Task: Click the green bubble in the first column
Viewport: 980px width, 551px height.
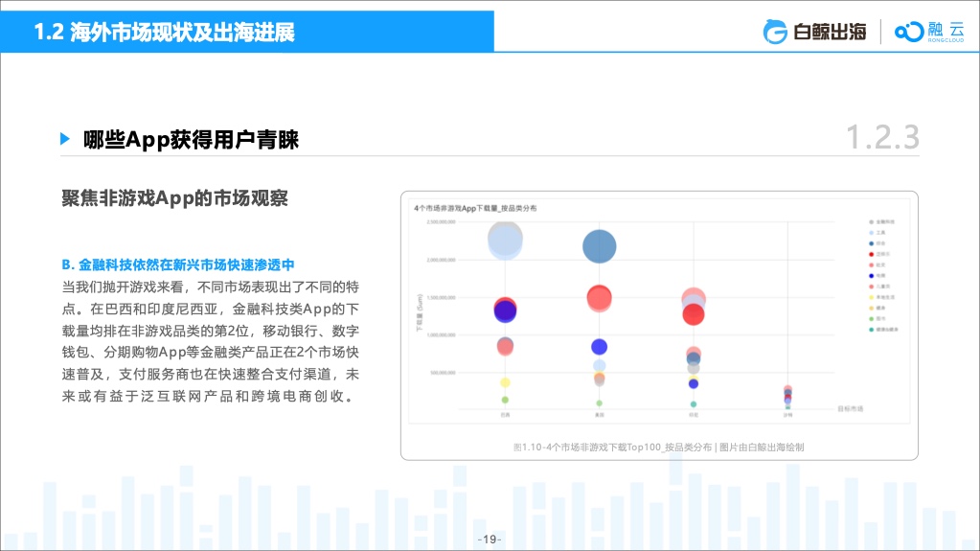Action: click(x=505, y=400)
